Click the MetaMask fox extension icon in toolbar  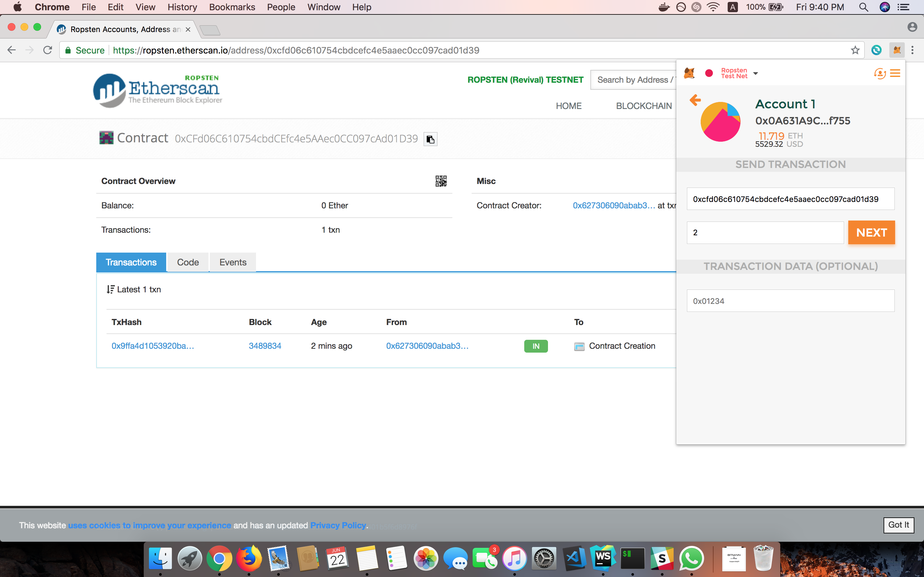[896, 50]
